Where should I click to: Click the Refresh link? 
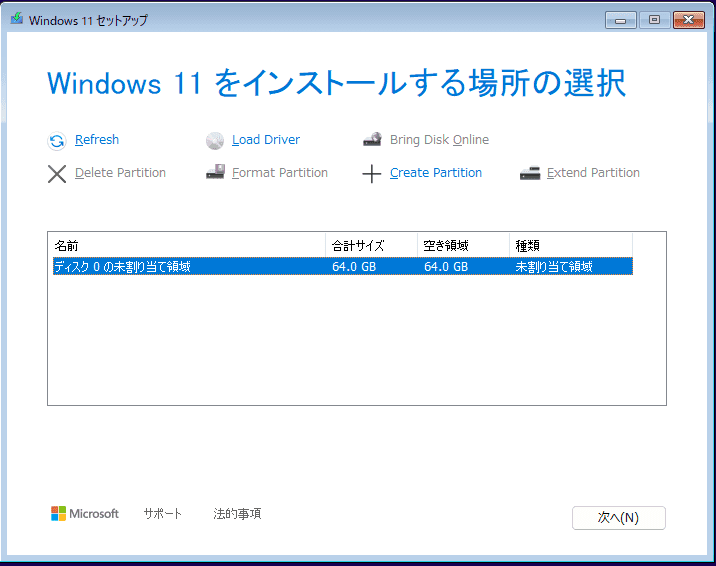pyautogui.click(x=97, y=140)
